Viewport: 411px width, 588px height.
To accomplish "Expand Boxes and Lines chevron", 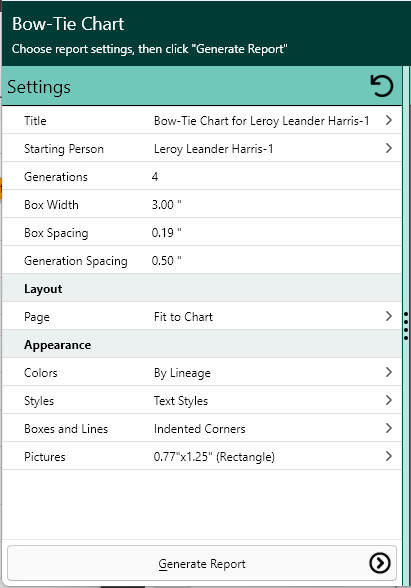I will 388,428.
